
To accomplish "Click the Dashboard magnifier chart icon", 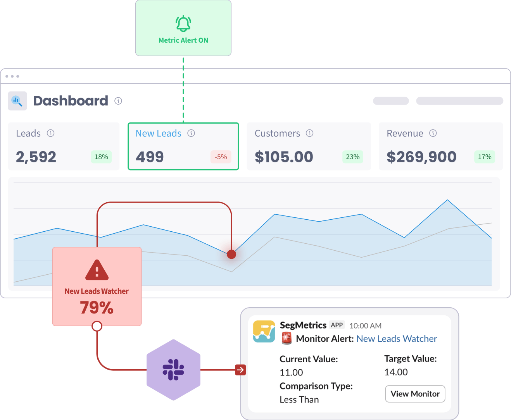I will point(17,101).
